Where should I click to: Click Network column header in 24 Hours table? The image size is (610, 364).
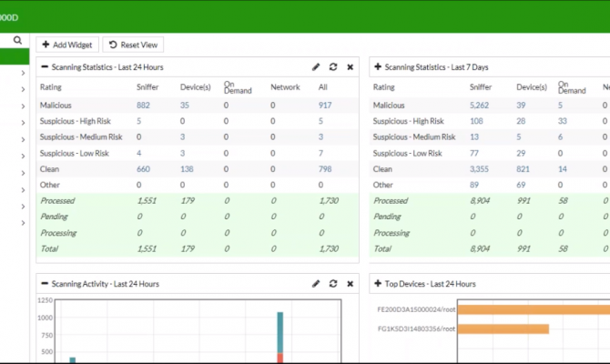tap(285, 87)
